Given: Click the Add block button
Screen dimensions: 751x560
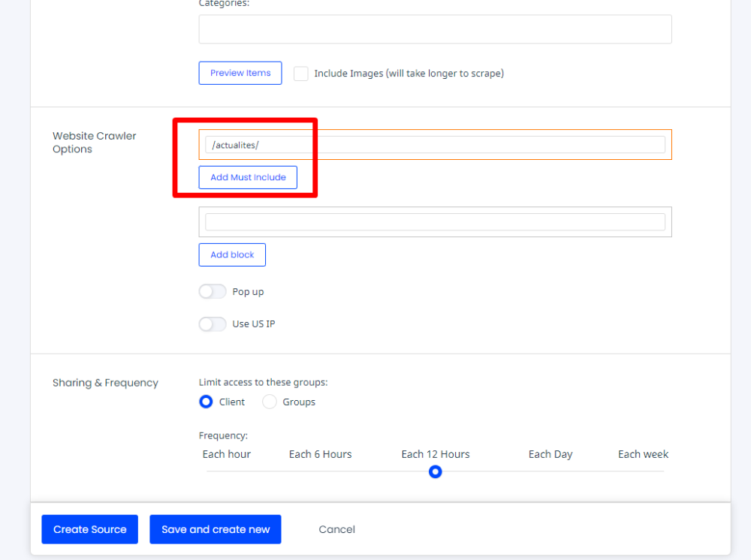Looking at the screenshot, I should pyautogui.click(x=232, y=254).
